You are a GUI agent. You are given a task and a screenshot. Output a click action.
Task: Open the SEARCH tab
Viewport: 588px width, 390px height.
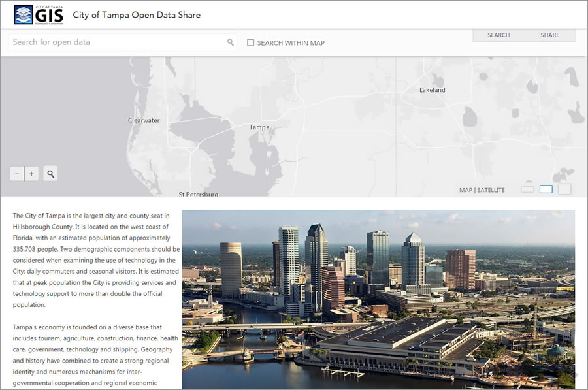[x=498, y=35]
